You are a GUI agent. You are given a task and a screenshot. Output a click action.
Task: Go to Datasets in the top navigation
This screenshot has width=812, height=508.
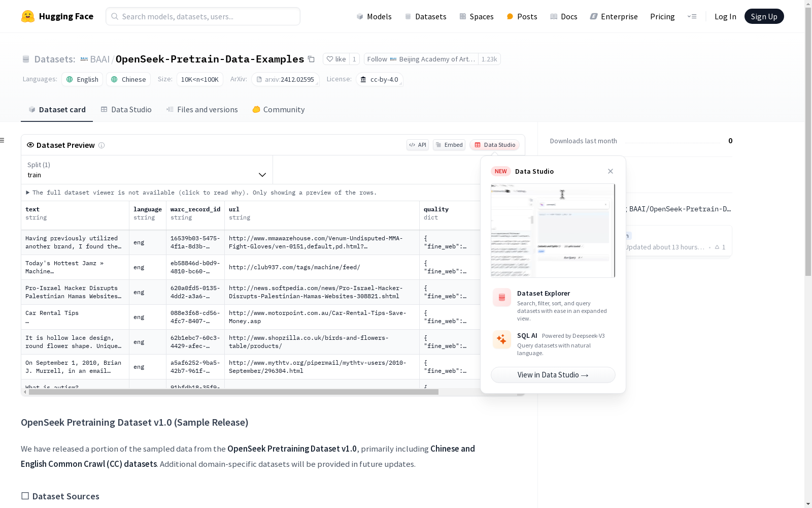tap(425, 16)
